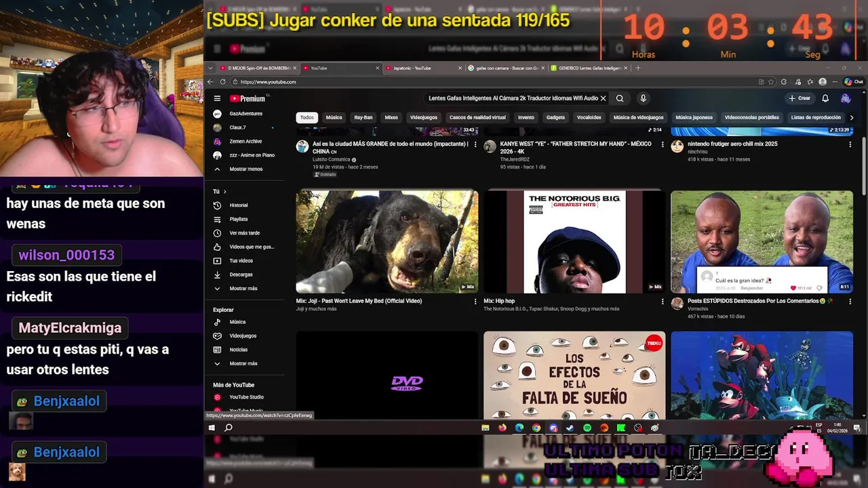The image size is (868, 488).
Task: Open Windows Start menu
Action: tap(212, 428)
